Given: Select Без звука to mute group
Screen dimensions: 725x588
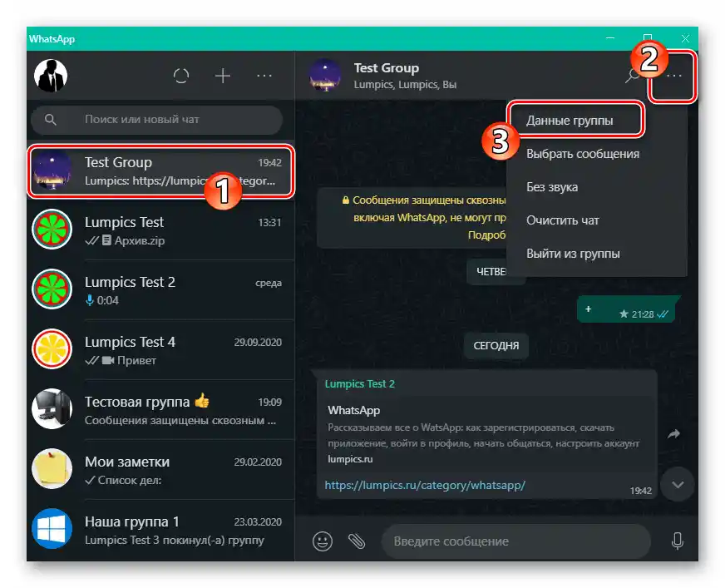Looking at the screenshot, I should [x=596, y=187].
